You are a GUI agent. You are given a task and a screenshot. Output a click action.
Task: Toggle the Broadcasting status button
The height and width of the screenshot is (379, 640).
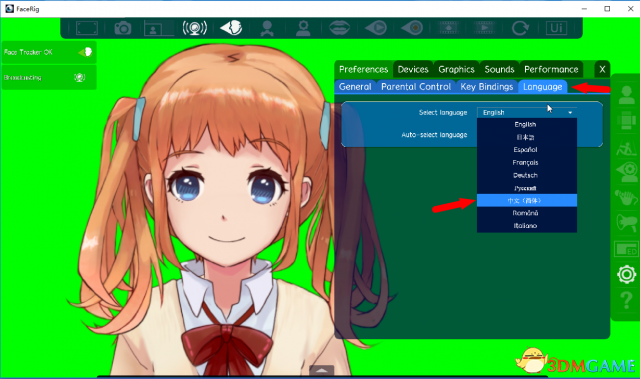pyautogui.click(x=49, y=78)
